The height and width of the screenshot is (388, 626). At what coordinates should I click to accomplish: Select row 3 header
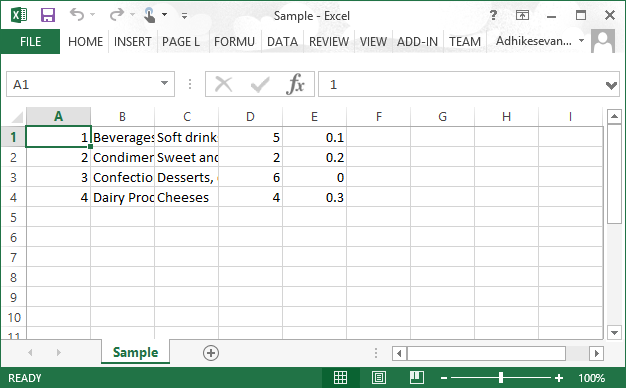coord(13,177)
